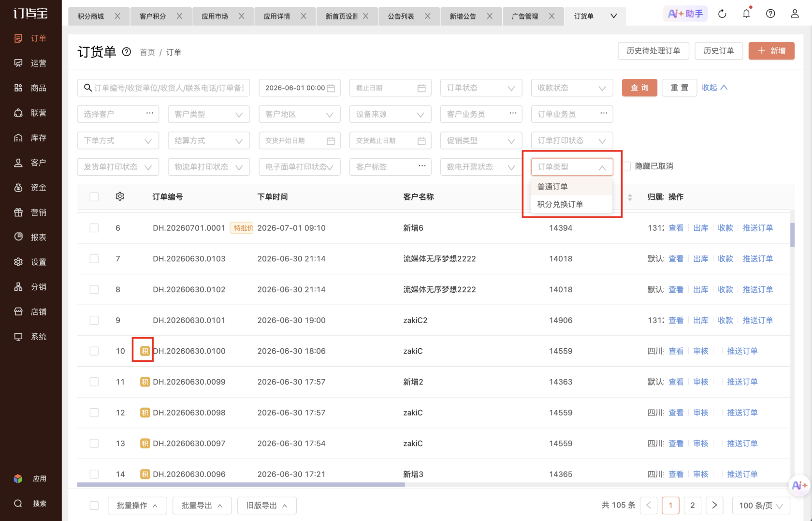The width and height of the screenshot is (812, 521).
Task: Open 营销 gift icon in the sidebar
Action: (x=18, y=212)
